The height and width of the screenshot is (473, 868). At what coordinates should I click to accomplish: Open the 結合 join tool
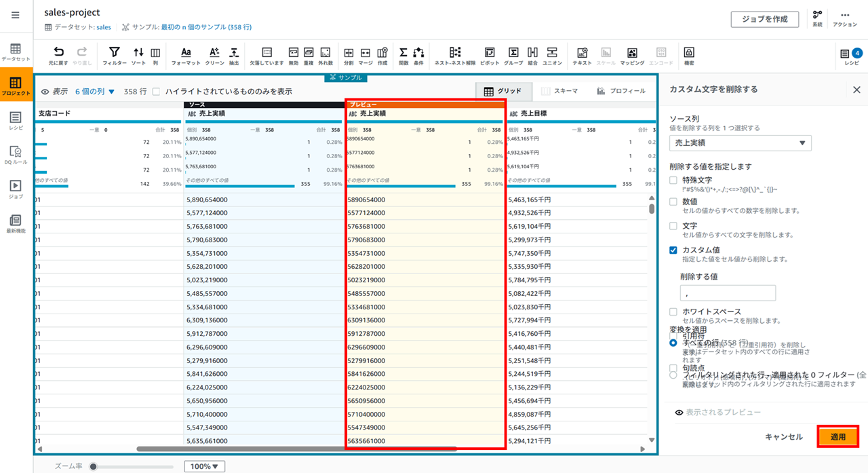[532, 56]
